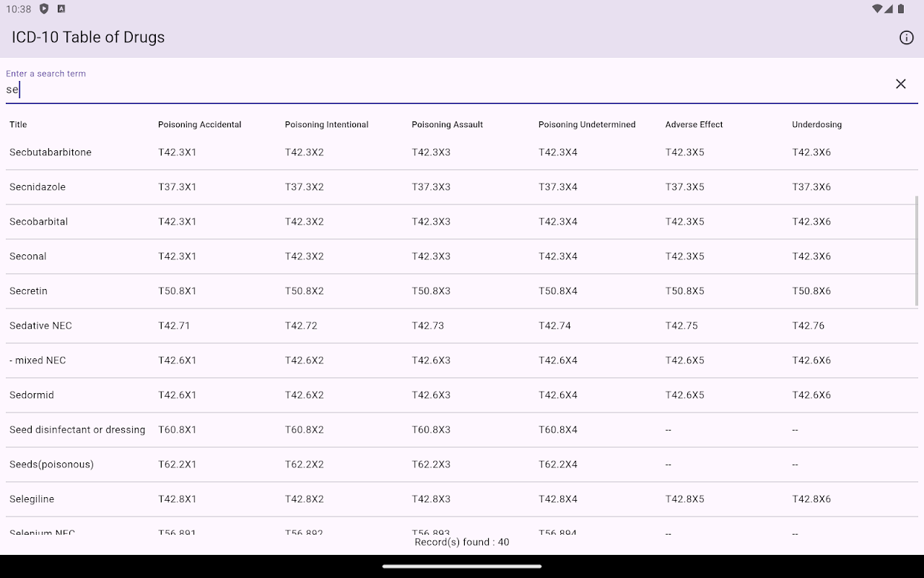Screen dimensions: 924x578
Task: Click Sedormid adverse effect code T42.6X5
Action: pos(684,395)
